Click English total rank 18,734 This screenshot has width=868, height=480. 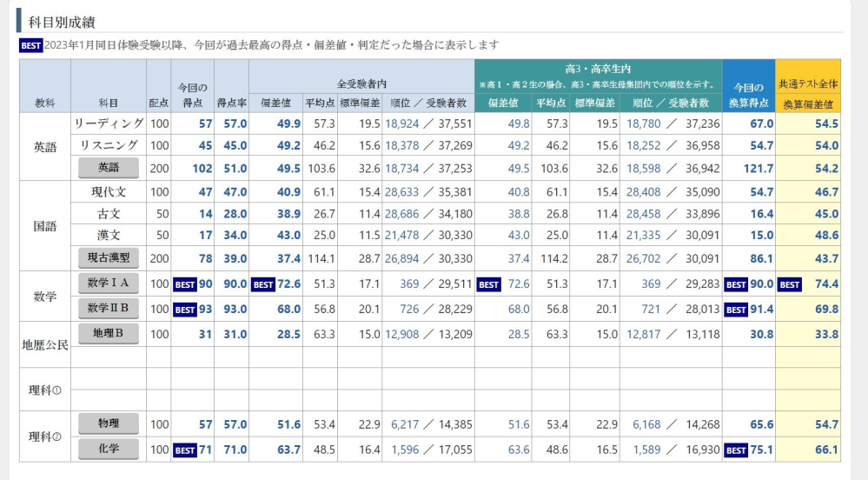click(402, 169)
